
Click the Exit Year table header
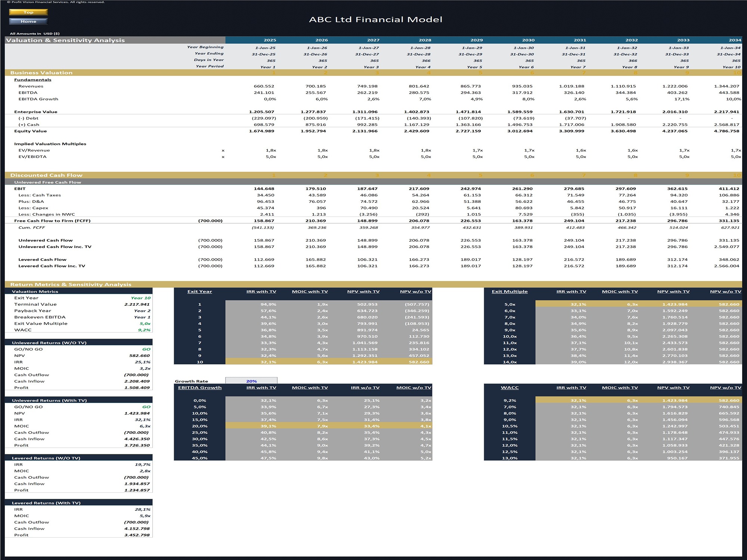coord(199,291)
